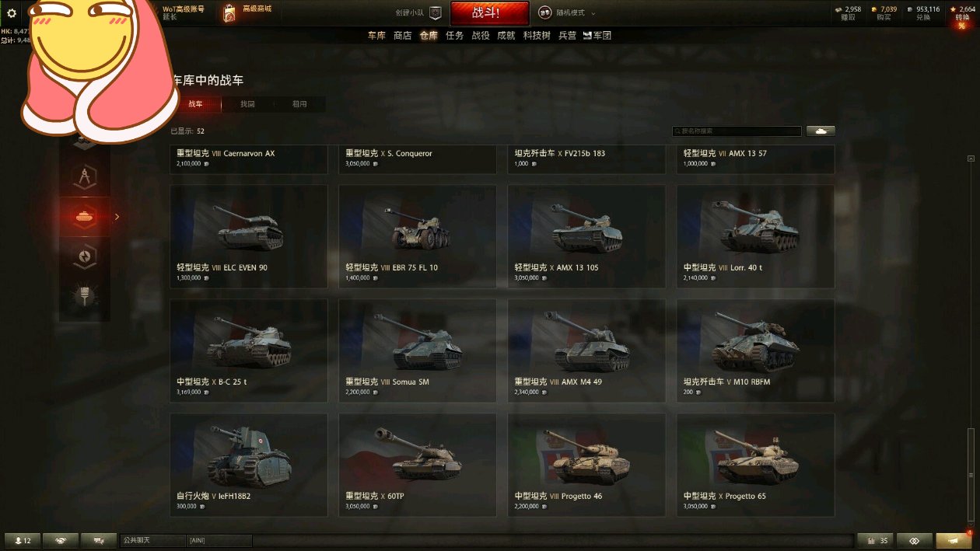Screen dimensions: 980x551
Task: Open the premium shop bag icon
Action: 230,13
